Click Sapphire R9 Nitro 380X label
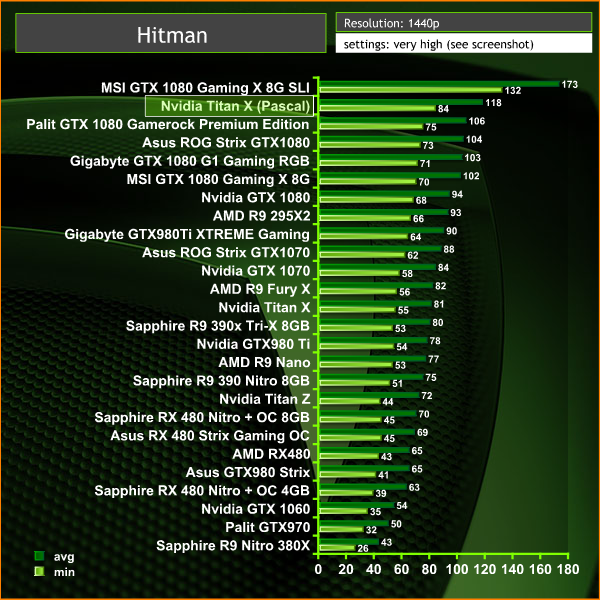Screen dimensions: 600x600 click(x=233, y=546)
